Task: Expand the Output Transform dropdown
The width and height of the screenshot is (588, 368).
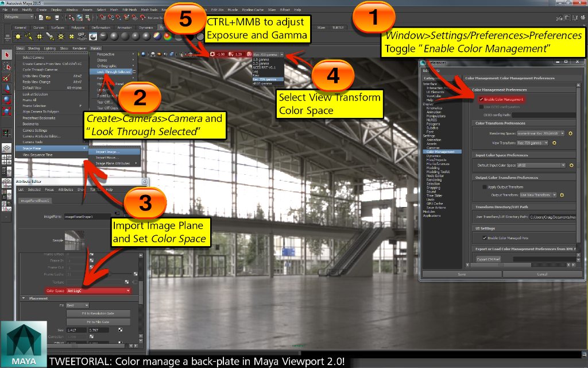Action: pyautogui.click(x=537, y=195)
